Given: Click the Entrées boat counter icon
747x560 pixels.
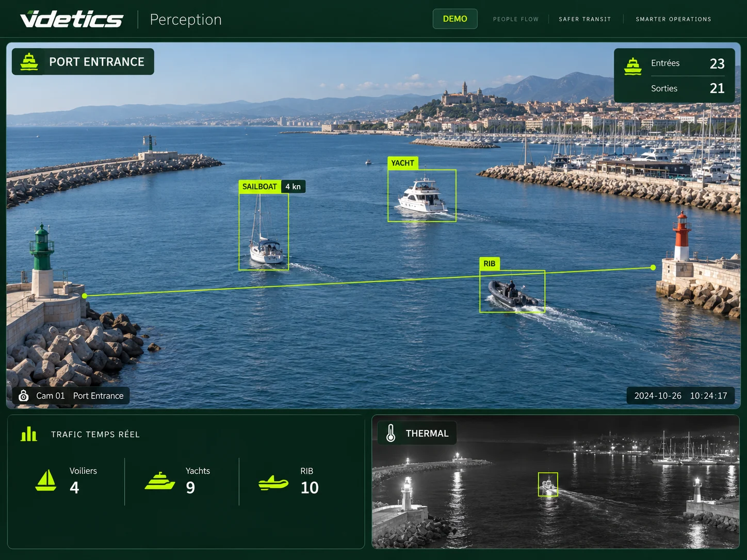Looking at the screenshot, I should (632, 66).
